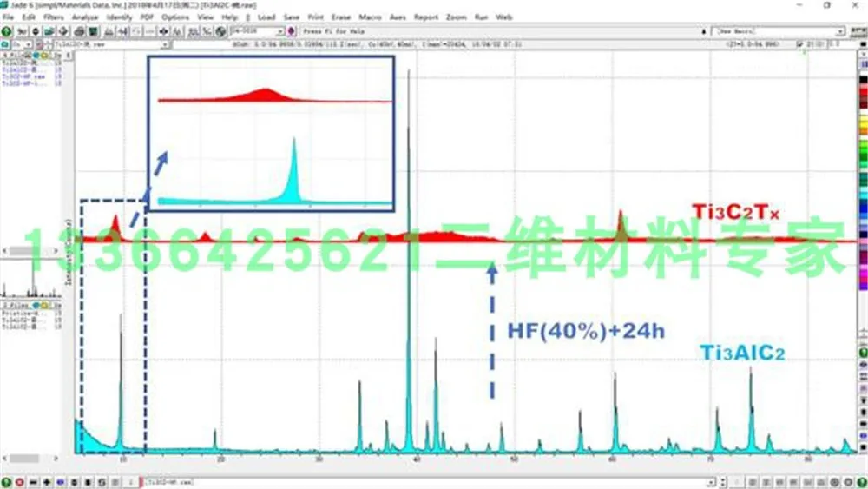Click the peak profile icon right of move arrows
This screenshot has height=489, width=868.
point(177,31)
